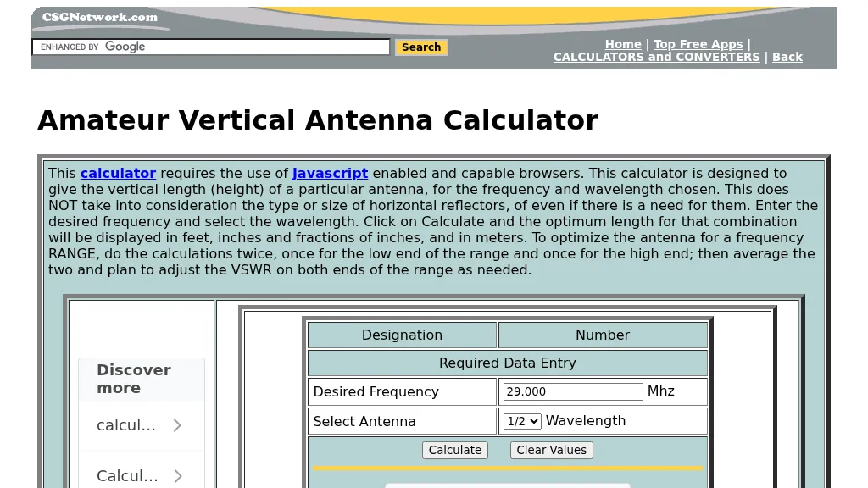Open the first 'calcul...' Discover more item
The height and width of the screenshot is (488, 868).
click(x=142, y=425)
